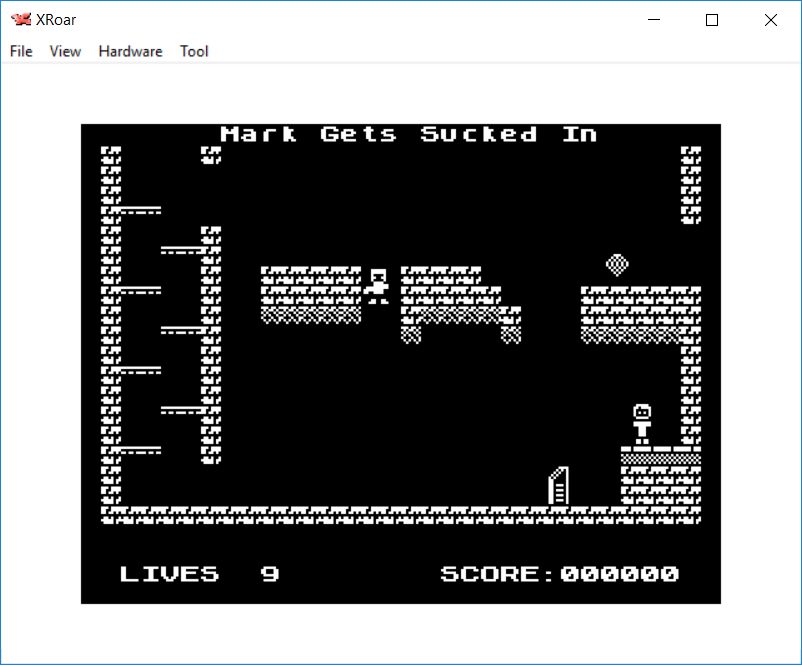The width and height of the screenshot is (802, 665).
Task: Click the "Mark Gets Sucked In" level title
Action: coord(408,134)
